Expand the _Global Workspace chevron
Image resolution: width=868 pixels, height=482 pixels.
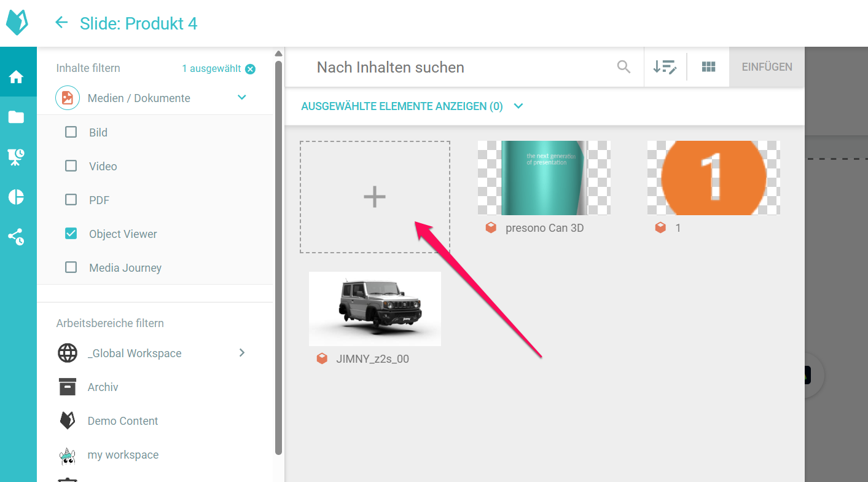(x=242, y=353)
